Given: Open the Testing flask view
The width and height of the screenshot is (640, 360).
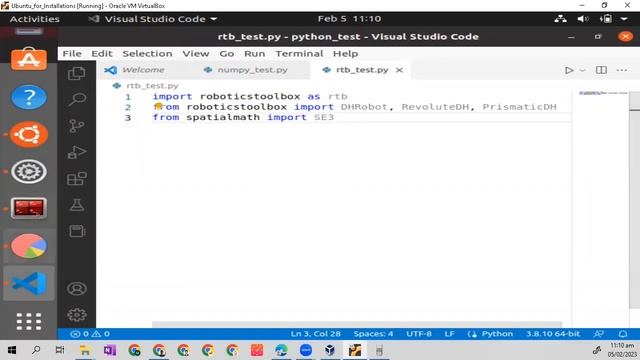Looking at the screenshot, I should pos(77,205).
